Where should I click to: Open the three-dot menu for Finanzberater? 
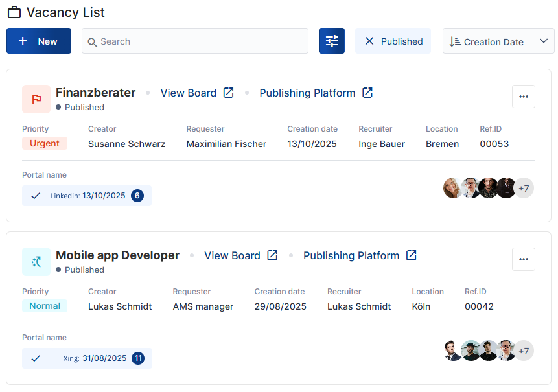click(x=523, y=97)
